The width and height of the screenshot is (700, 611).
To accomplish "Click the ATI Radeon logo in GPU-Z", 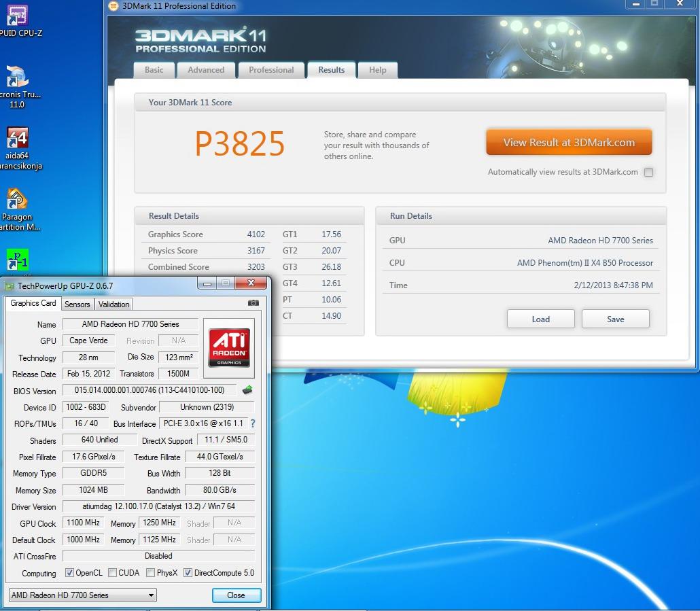I will tap(229, 348).
